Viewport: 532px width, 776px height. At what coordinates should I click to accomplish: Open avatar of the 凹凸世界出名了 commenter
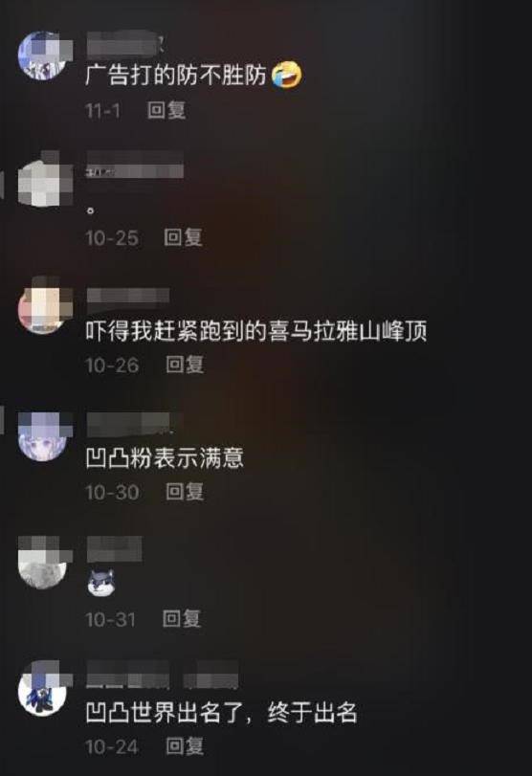coord(42,691)
